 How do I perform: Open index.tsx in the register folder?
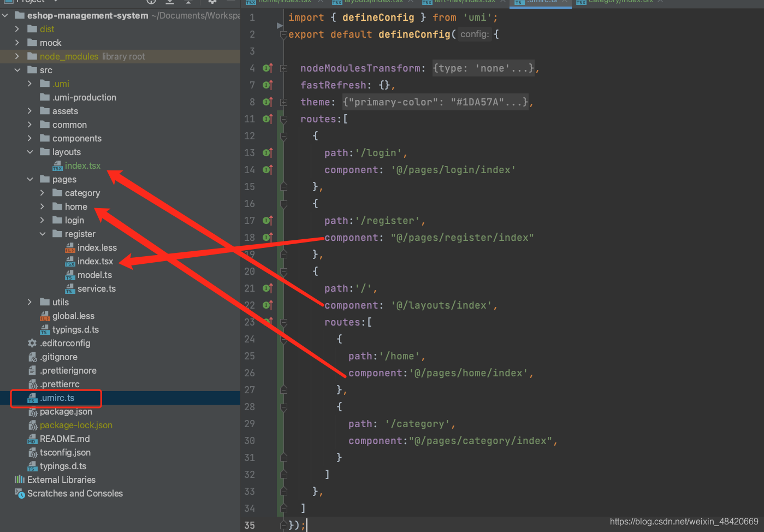(95, 261)
